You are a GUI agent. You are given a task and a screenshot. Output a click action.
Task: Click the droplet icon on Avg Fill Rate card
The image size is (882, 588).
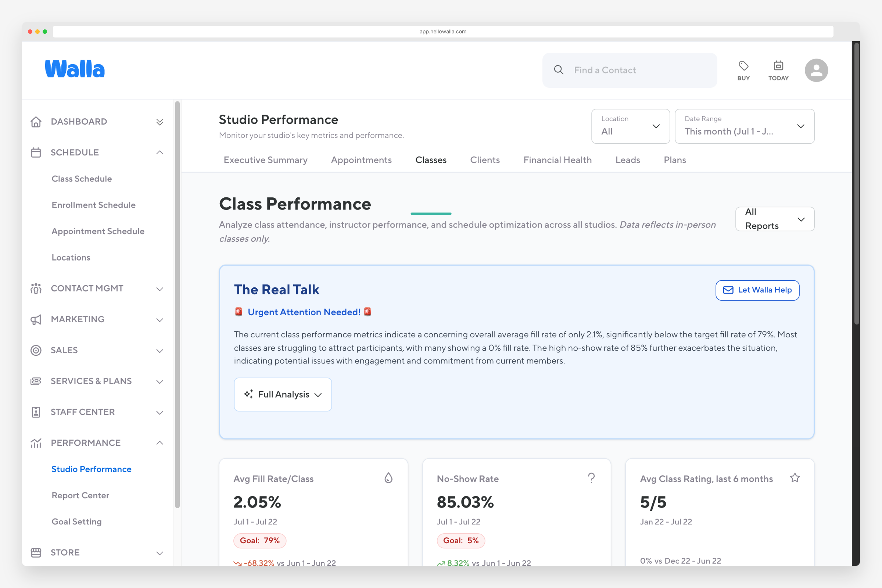388,478
